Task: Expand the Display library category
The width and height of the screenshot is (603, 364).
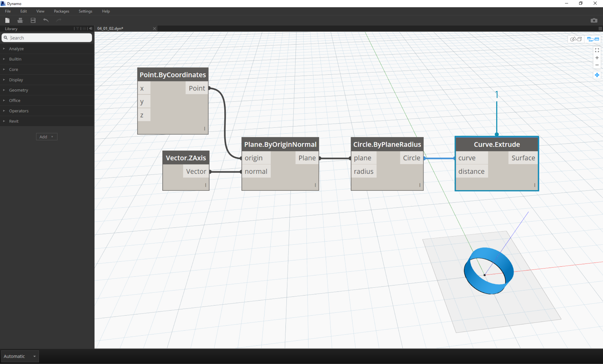Action: click(x=47, y=80)
